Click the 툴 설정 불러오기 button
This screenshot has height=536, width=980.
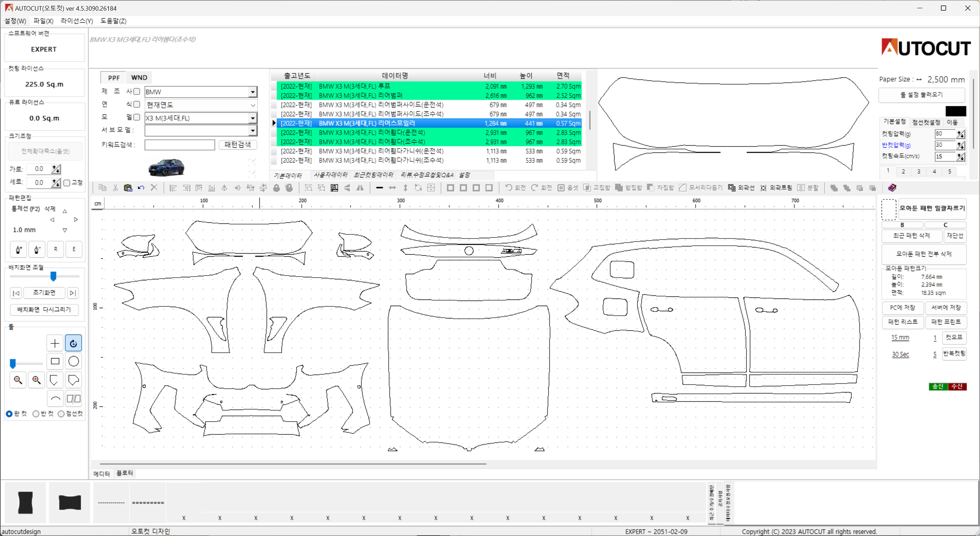(921, 95)
